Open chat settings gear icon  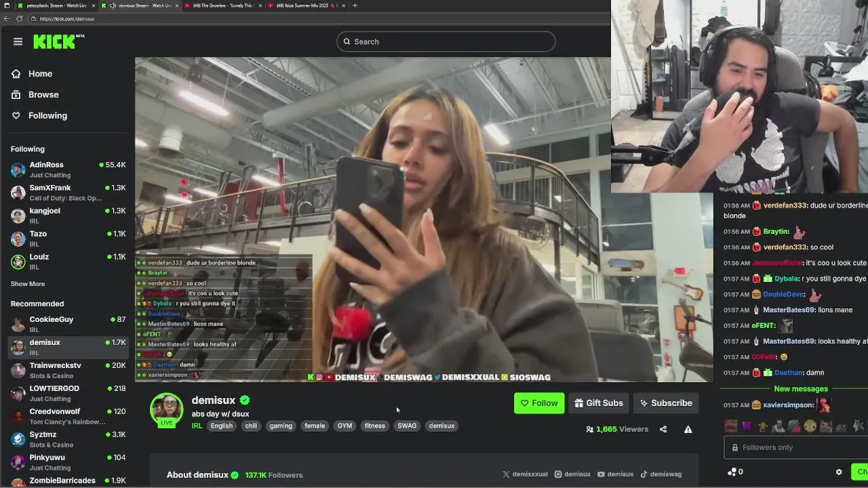click(839, 472)
